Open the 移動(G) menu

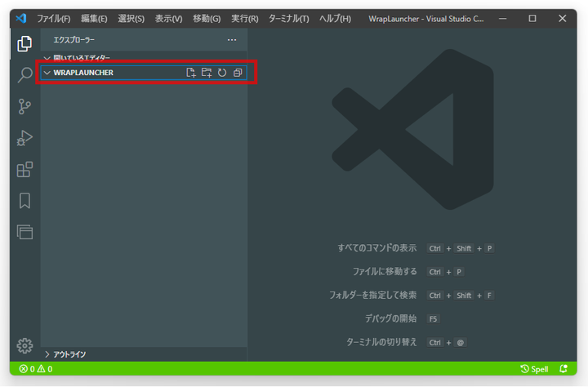[x=207, y=19]
